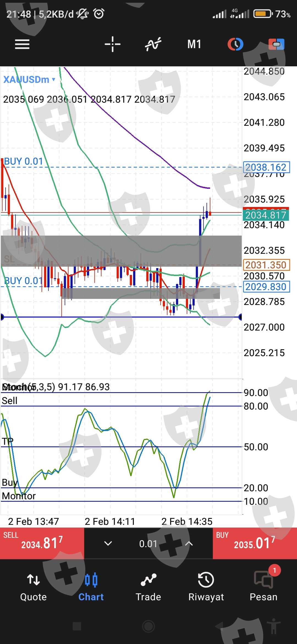This screenshot has height=644, width=297.
Task: Tap the Android recent apps button
Action: point(77,626)
